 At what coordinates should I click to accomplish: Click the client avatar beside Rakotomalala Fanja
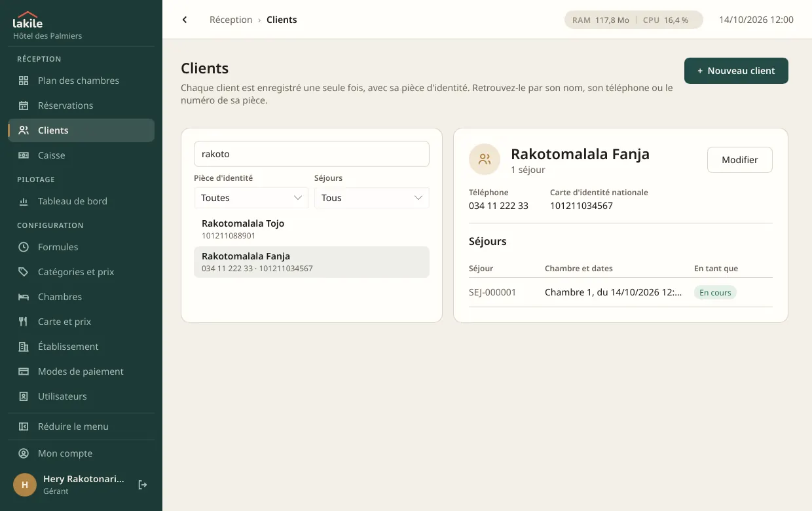pyautogui.click(x=485, y=159)
